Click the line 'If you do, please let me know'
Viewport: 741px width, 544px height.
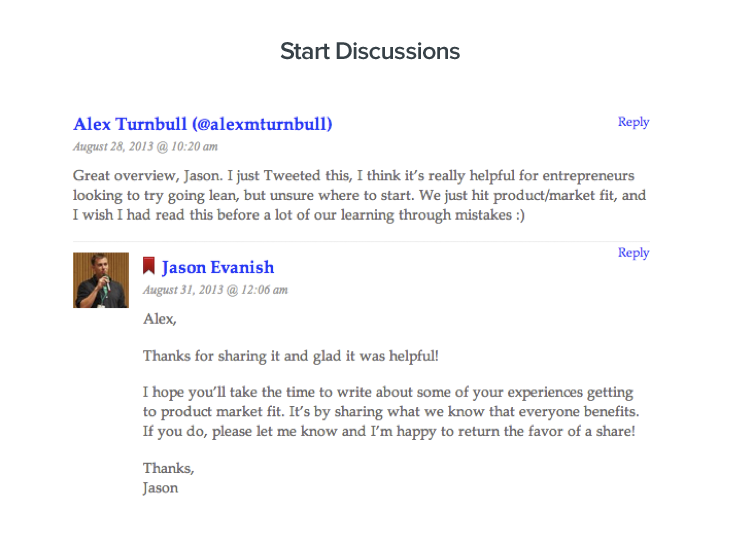[x=389, y=432]
